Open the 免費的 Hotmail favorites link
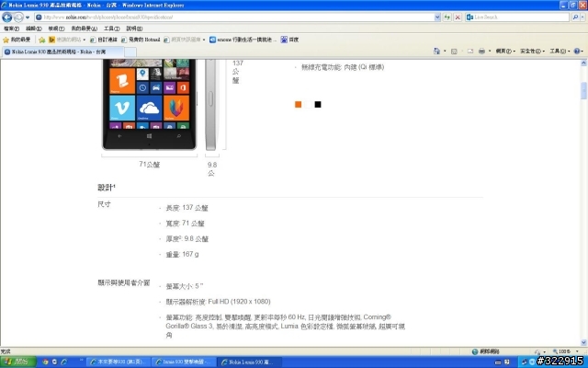This screenshot has height=368, width=588. (141, 40)
